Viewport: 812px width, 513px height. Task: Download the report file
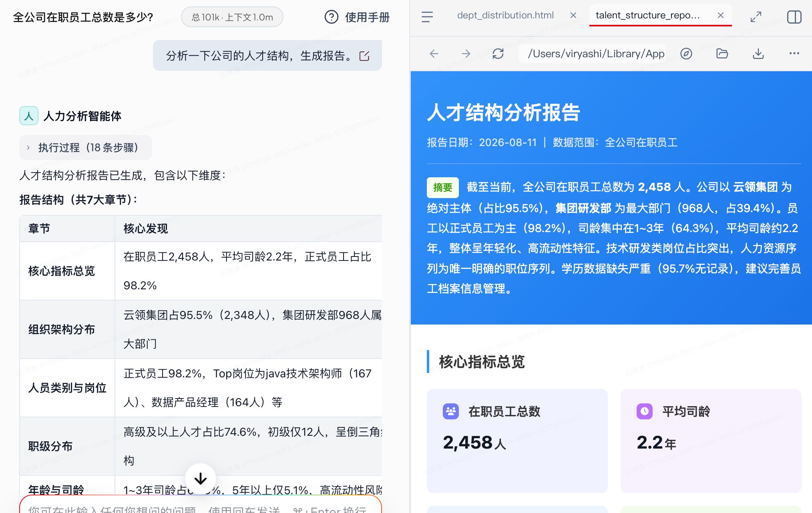click(758, 54)
